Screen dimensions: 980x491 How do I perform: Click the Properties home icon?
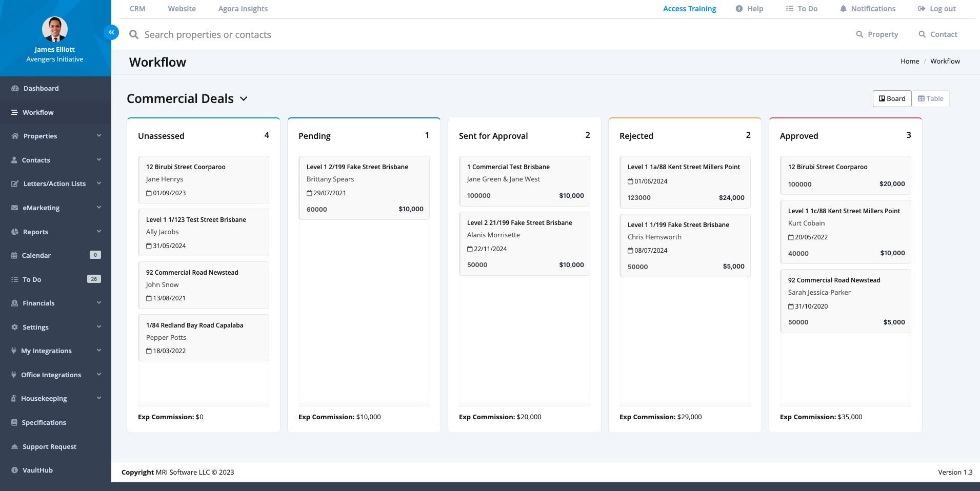click(15, 136)
